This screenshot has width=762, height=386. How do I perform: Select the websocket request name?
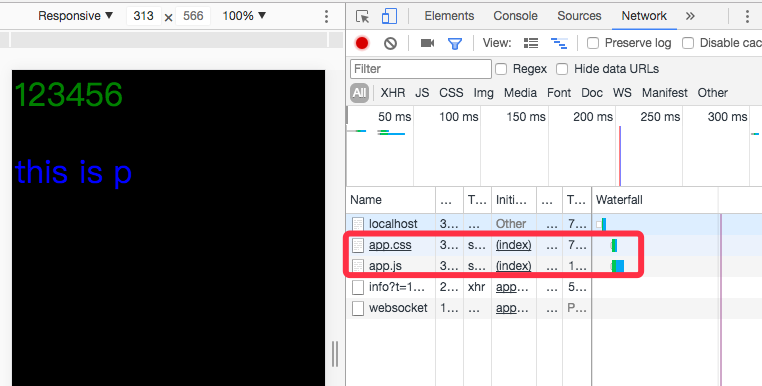[x=398, y=308]
